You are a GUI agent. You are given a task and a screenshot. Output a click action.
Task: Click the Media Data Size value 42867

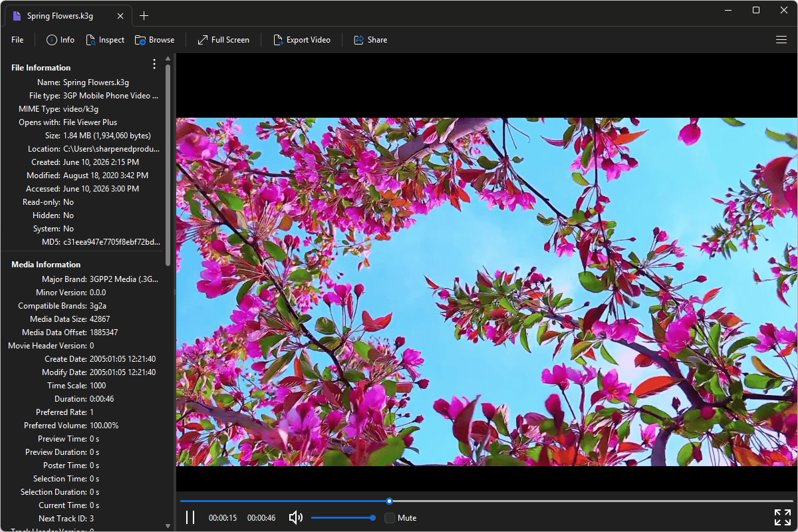[101, 319]
